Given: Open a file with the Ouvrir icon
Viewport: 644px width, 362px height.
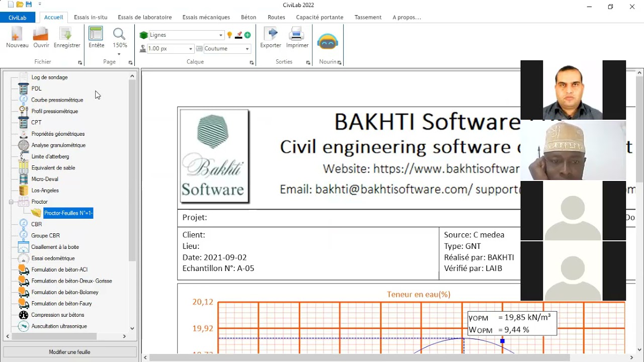Looking at the screenshot, I should point(41,38).
